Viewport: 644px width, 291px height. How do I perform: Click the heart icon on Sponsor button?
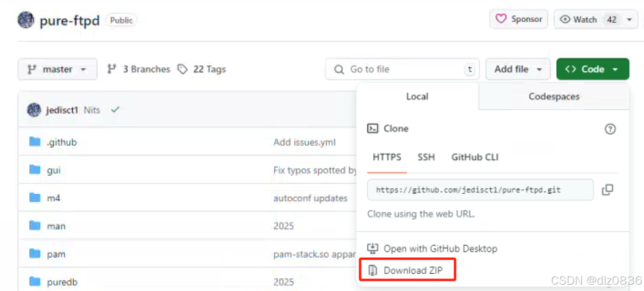click(501, 19)
